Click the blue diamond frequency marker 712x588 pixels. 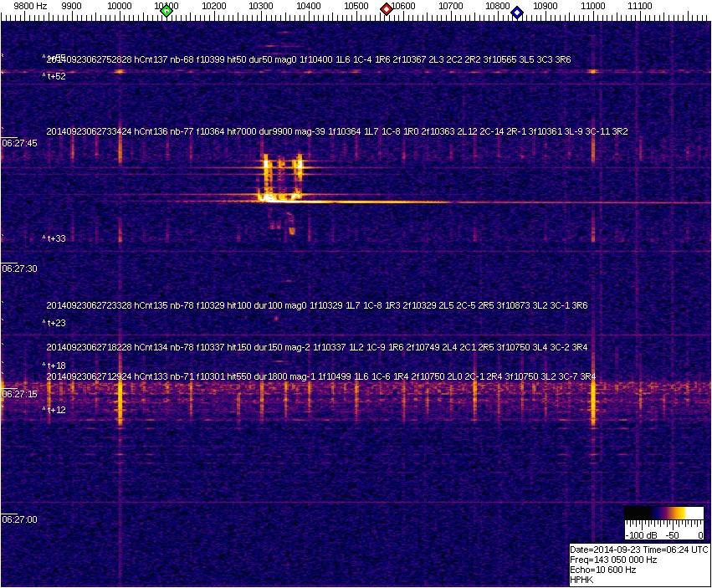[517, 13]
